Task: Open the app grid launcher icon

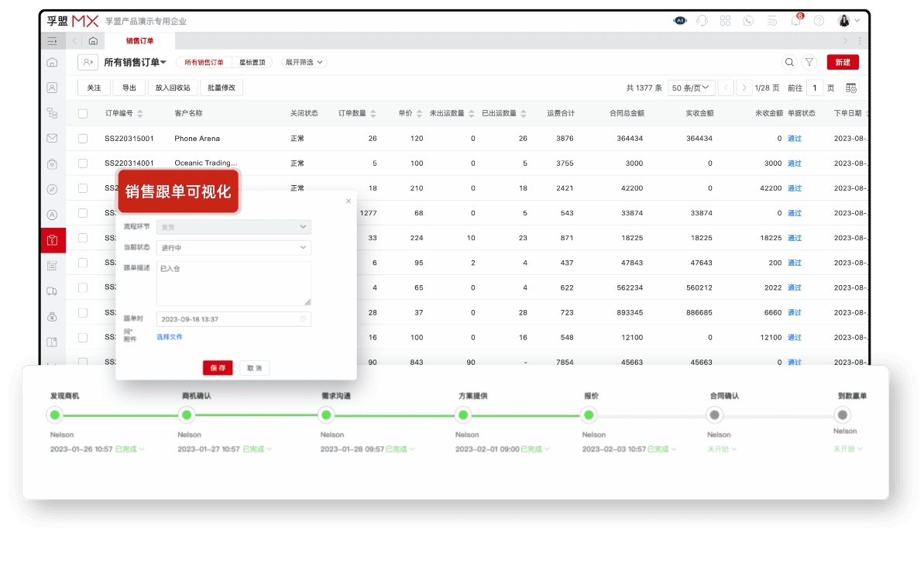Action: tap(726, 21)
